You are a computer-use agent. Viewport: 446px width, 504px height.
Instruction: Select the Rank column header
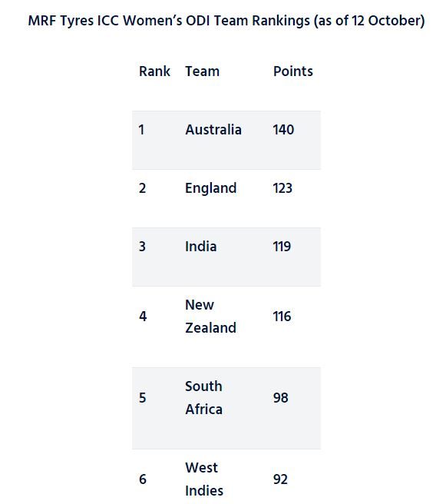(x=154, y=71)
